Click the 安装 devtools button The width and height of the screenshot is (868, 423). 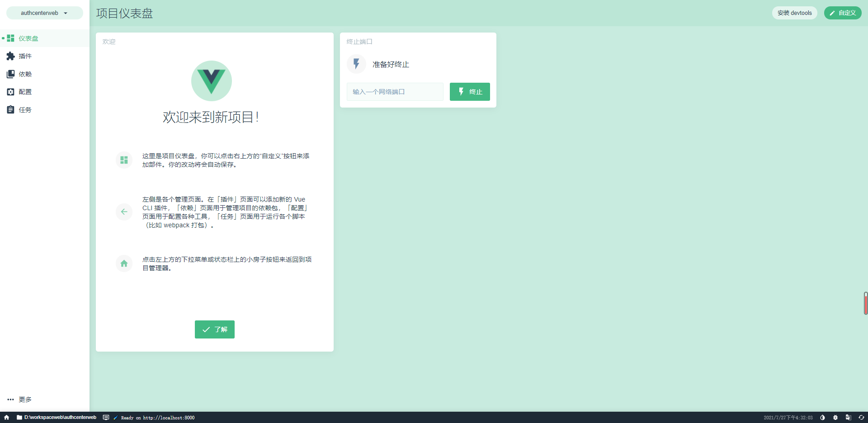coord(794,13)
